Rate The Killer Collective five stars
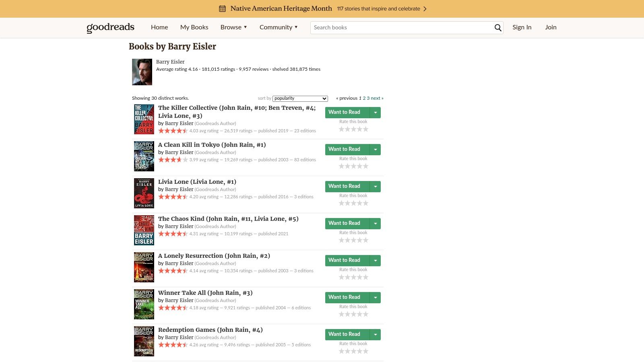The width and height of the screenshot is (644, 362). [x=366, y=129]
